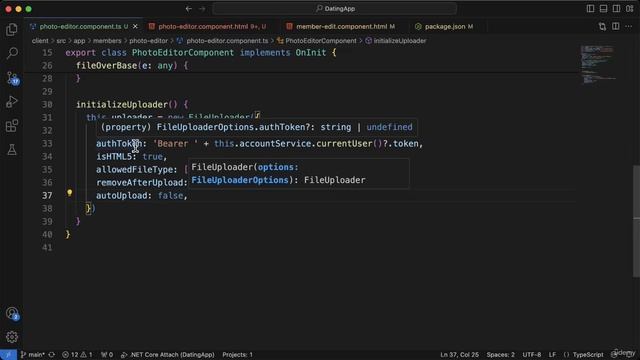
Task: Click the editor vertical scrollbar thumb
Action: [x=636, y=222]
